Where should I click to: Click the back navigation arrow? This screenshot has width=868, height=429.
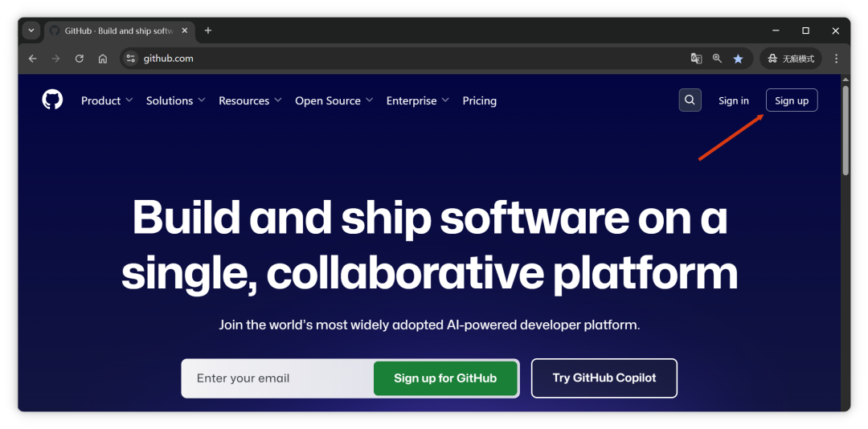[33, 59]
